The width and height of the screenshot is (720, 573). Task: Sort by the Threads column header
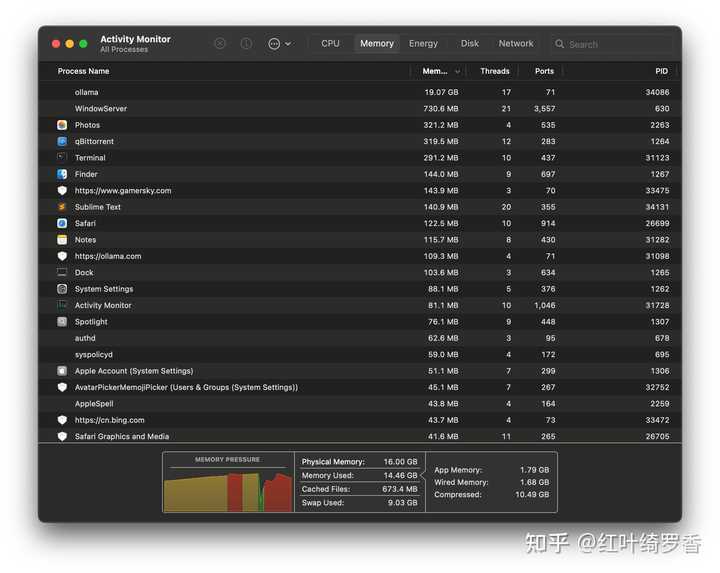click(495, 71)
